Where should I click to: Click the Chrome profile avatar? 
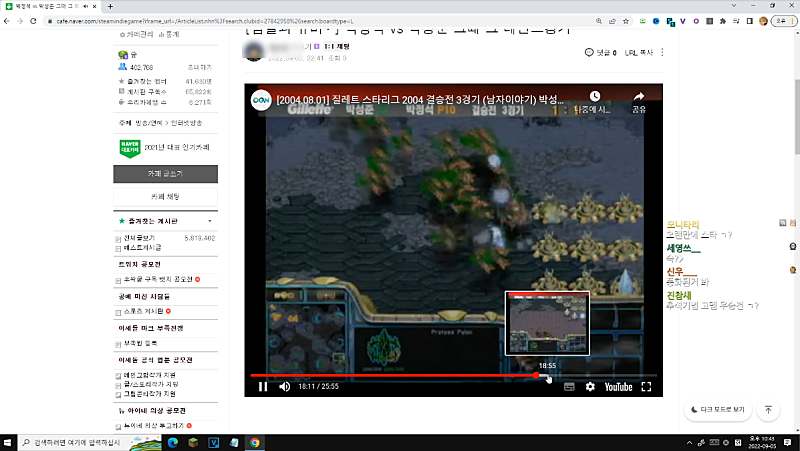pyautogui.click(x=763, y=21)
